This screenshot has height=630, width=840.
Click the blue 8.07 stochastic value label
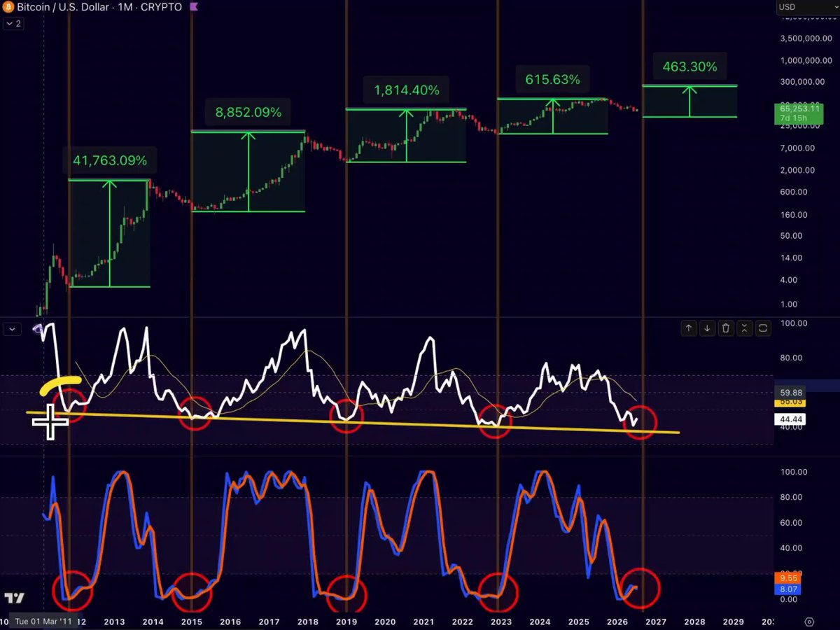click(787, 589)
